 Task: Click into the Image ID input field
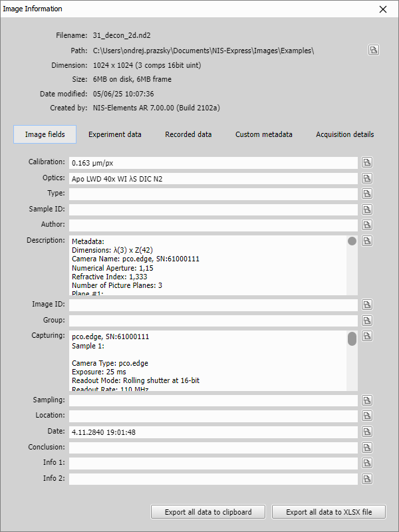(x=213, y=305)
